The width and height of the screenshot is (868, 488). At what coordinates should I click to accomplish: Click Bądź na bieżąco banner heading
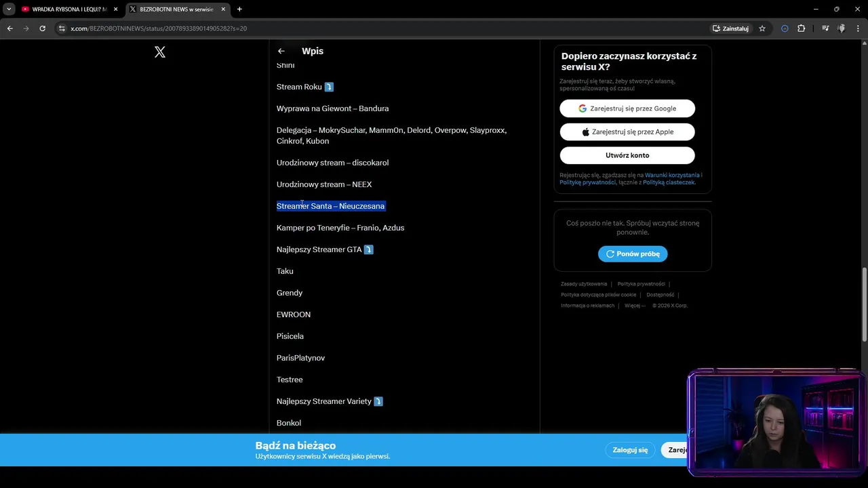[x=296, y=445]
